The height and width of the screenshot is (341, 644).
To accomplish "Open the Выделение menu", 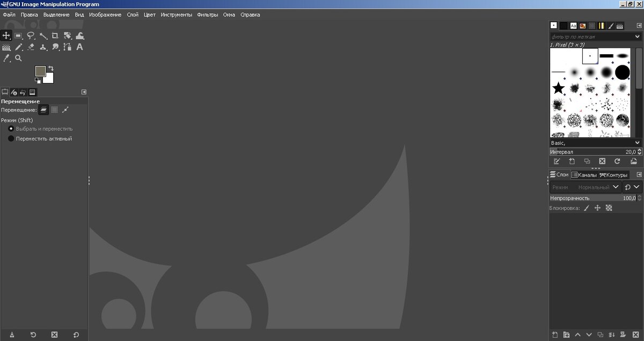I will click(x=56, y=14).
